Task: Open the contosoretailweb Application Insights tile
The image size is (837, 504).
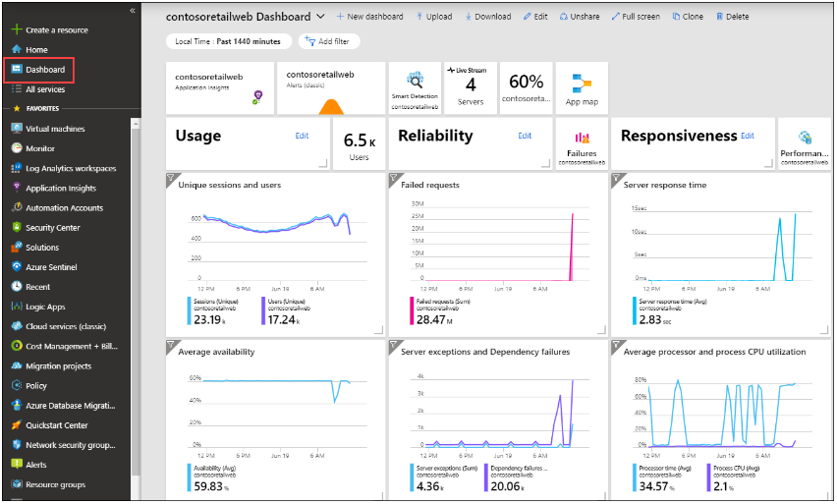Action: tap(220, 88)
